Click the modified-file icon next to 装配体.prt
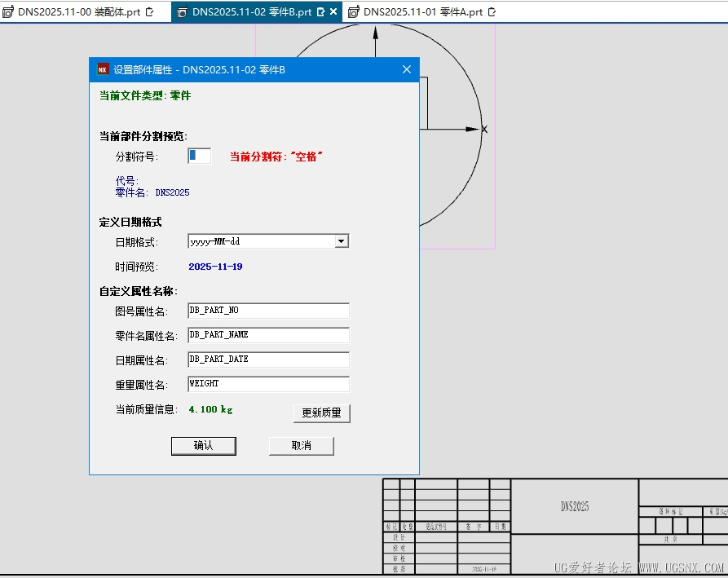Screen dimensions: 728x578 point(149,12)
